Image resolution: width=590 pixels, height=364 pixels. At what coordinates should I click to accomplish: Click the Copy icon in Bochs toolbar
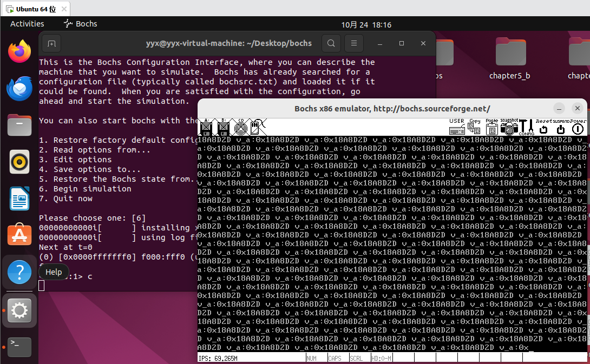tap(474, 127)
